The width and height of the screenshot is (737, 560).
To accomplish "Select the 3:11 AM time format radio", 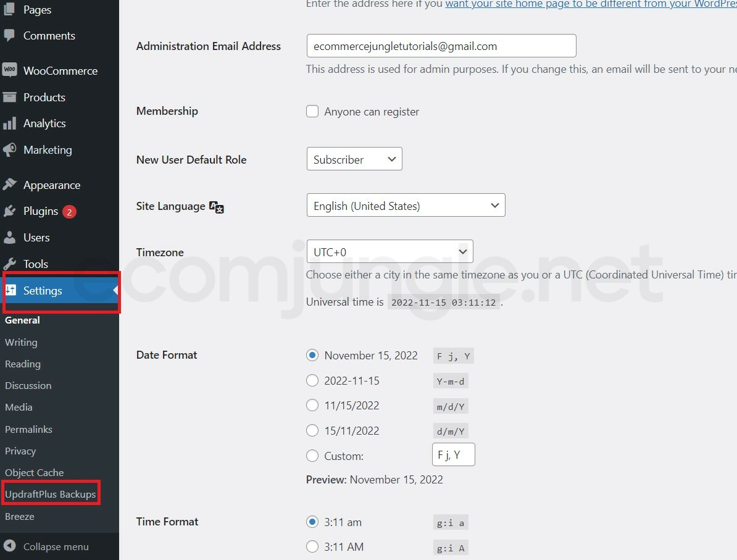I will click(x=312, y=546).
